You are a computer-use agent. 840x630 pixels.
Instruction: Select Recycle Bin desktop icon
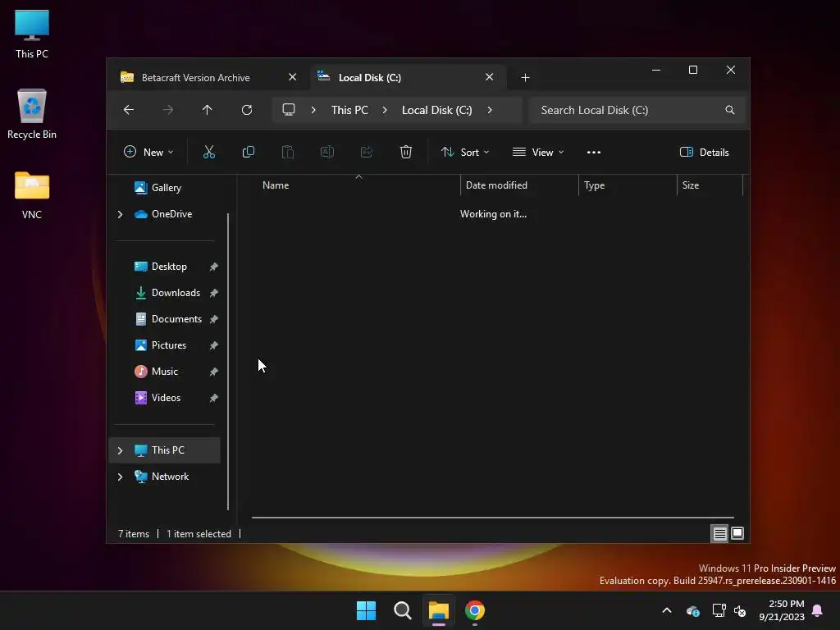pos(32,114)
